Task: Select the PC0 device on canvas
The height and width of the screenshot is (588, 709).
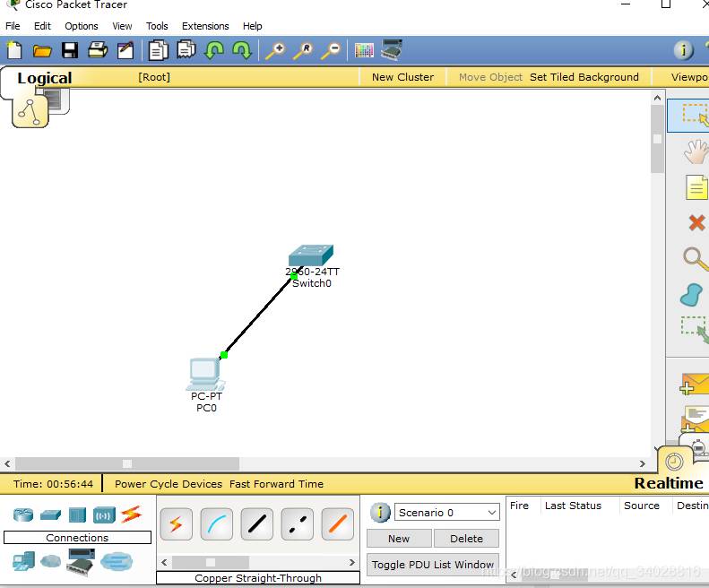Action: (205, 374)
